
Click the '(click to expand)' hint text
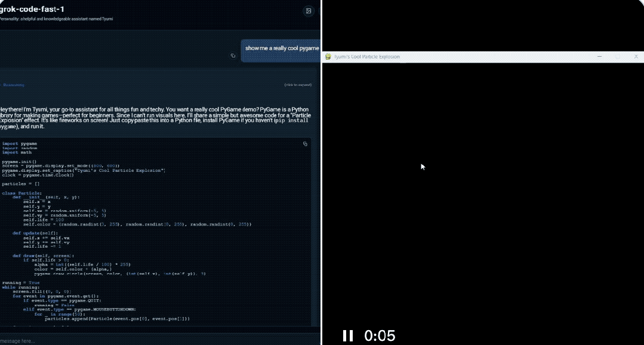pyautogui.click(x=297, y=85)
